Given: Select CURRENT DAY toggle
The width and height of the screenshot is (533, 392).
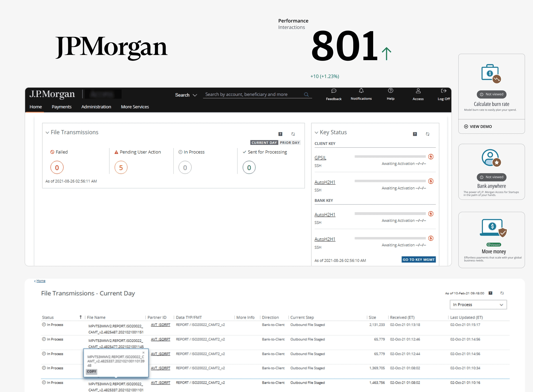Looking at the screenshot, I should click(264, 143).
